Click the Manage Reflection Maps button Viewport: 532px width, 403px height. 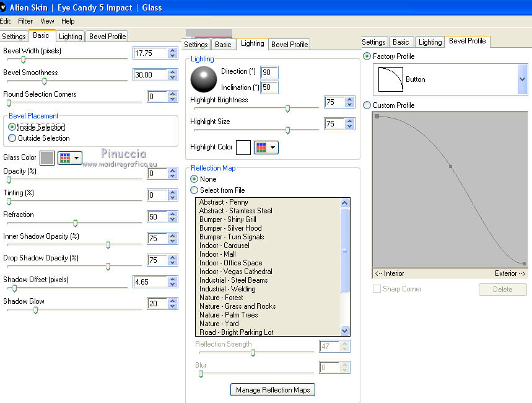(273, 390)
